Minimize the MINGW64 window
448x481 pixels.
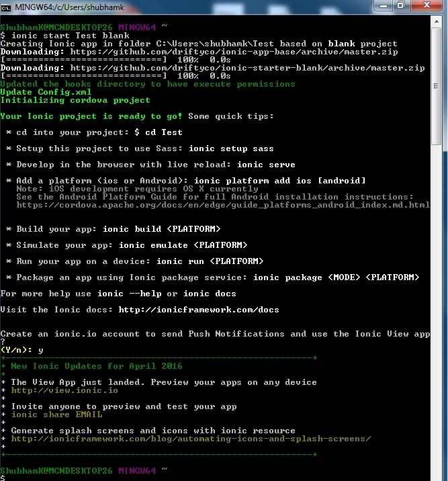(x=384, y=5)
